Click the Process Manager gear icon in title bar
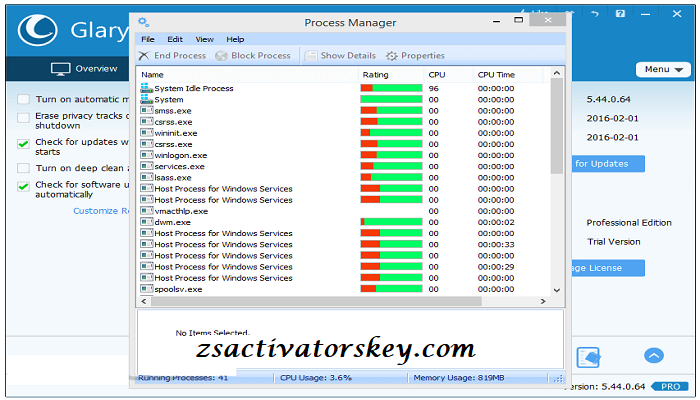Image resolution: width=700 pixels, height=400 pixels. pos(143,22)
